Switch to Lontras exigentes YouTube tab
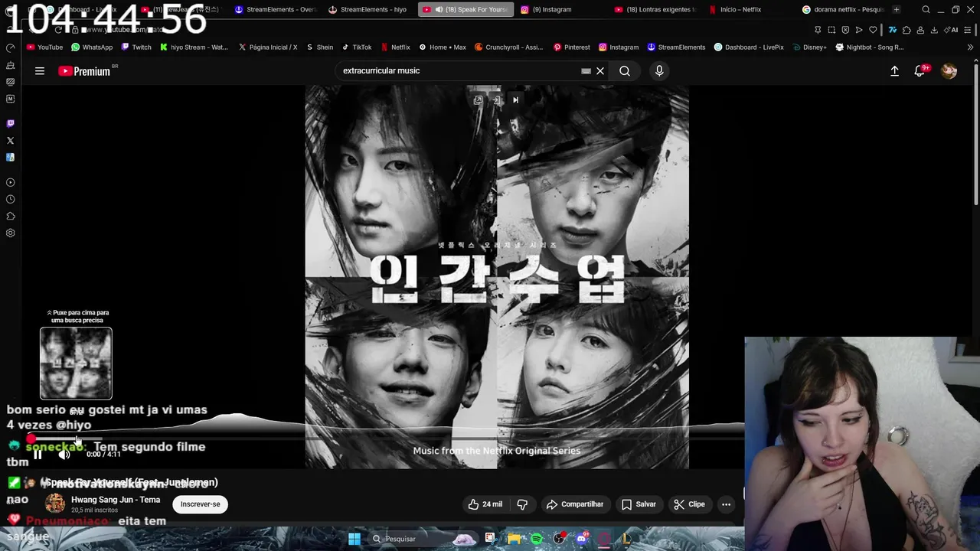Image resolution: width=980 pixels, height=551 pixels. click(655, 9)
